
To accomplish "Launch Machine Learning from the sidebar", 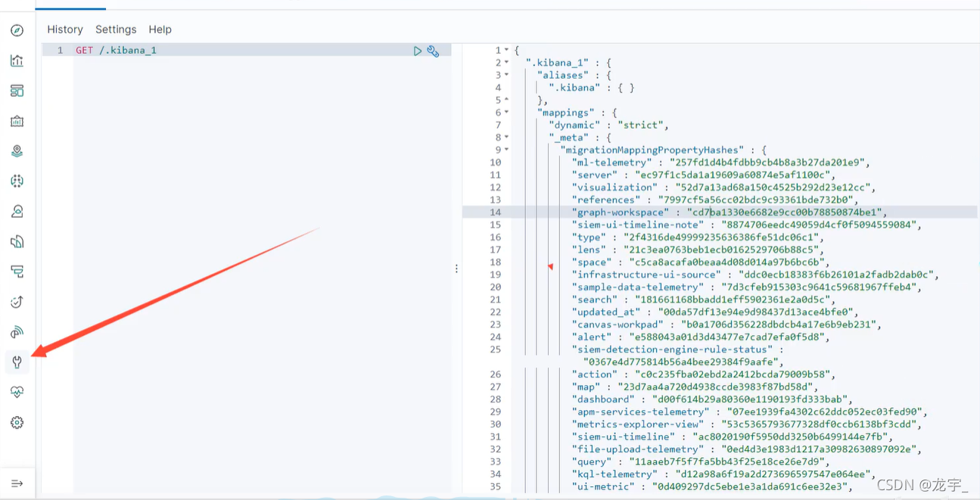I will coord(17,182).
